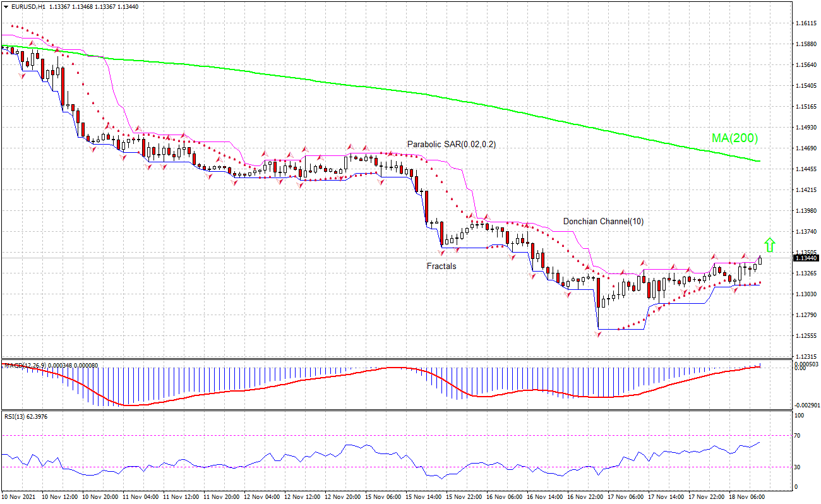Click the 17 Nov 22:00 time label
Image resolution: width=821 pixels, height=504 pixels.
pyautogui.click(x=705, y=497)
